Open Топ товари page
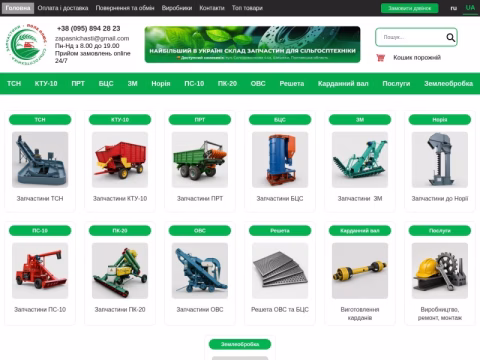This screenshot has height=360, width=480. [x=247, y=8]
